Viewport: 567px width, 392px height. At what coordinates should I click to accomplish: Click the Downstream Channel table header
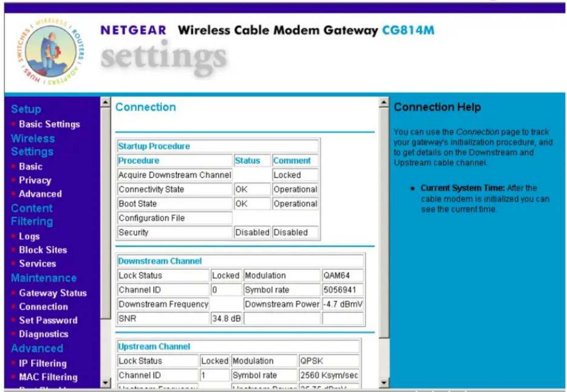tap(240, 261)
